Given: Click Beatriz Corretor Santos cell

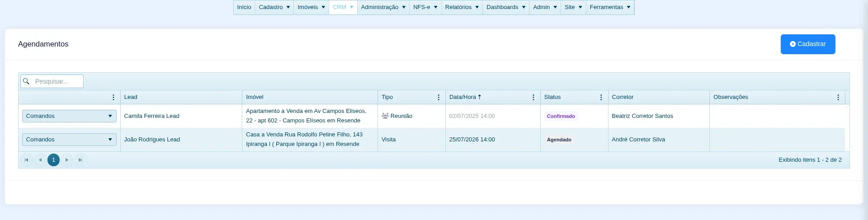Looking at the screenshot, I should [x=659, y=116].
